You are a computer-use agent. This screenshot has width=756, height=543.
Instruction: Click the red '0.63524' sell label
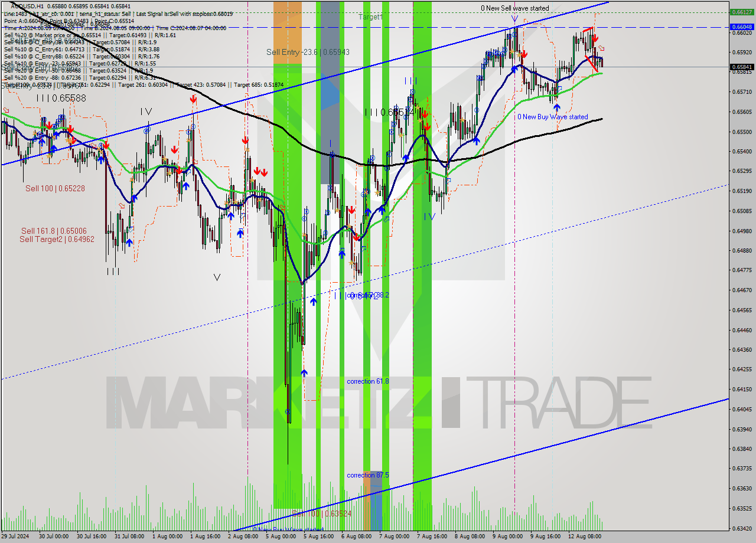point(322,513)
